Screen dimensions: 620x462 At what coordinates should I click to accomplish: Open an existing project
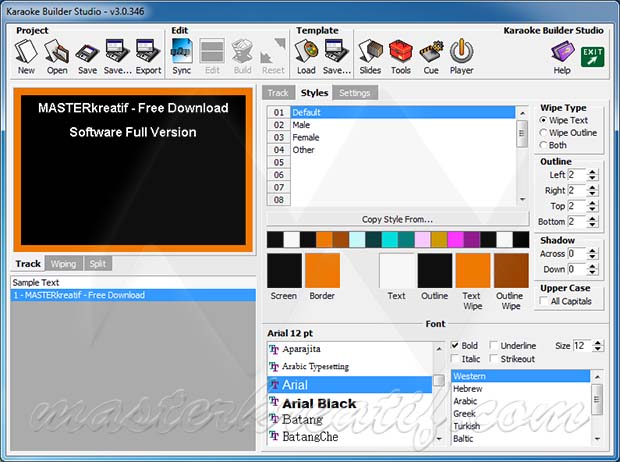pyautogui.click(x=57, y=57)
